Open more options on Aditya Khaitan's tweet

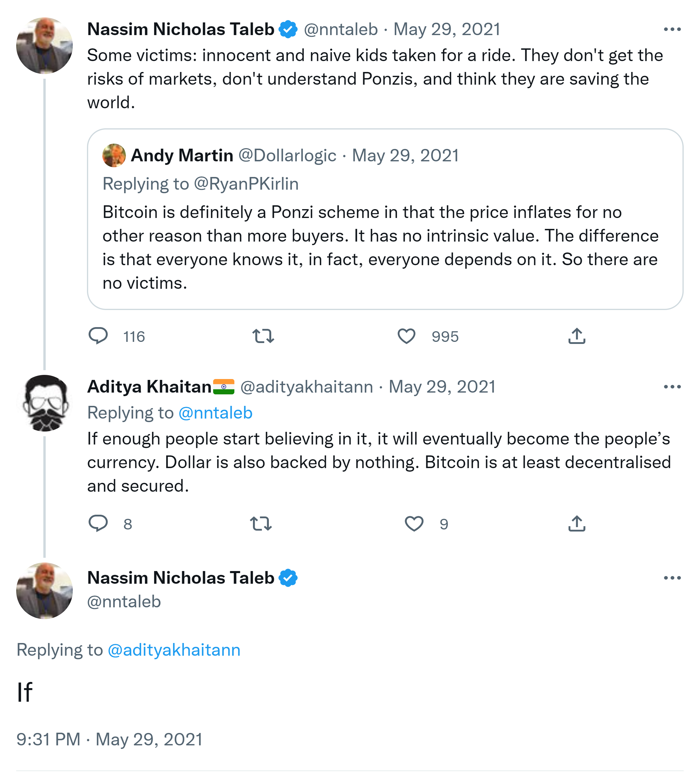point(672,387)
